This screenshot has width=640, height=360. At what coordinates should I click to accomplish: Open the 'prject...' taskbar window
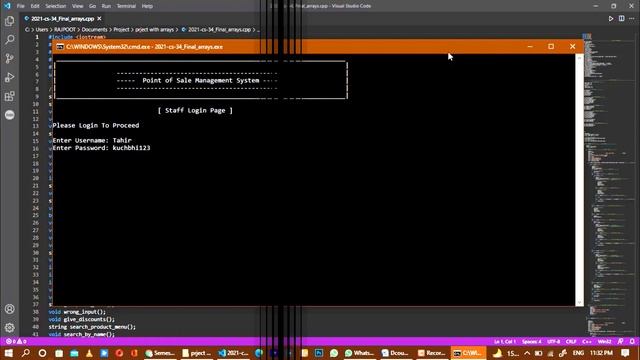tap(196, 353)
